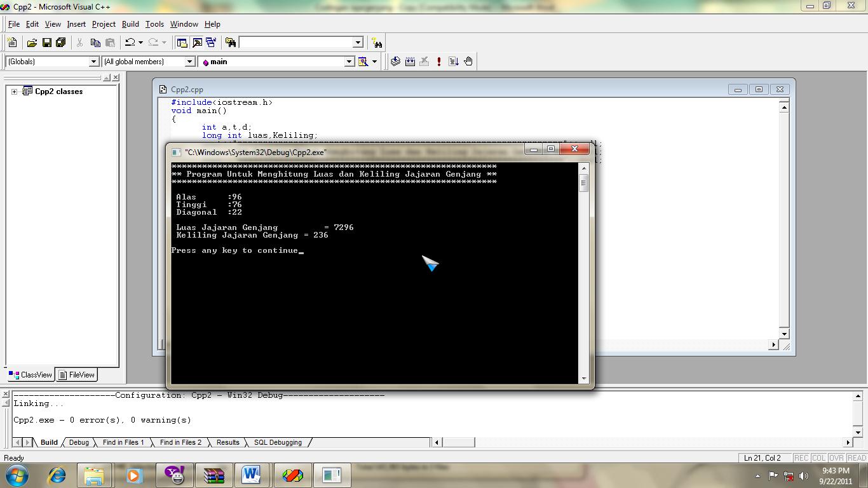Expand the Cpp2 classes tree node
The image size is (868, 488).
pos(14,91)
